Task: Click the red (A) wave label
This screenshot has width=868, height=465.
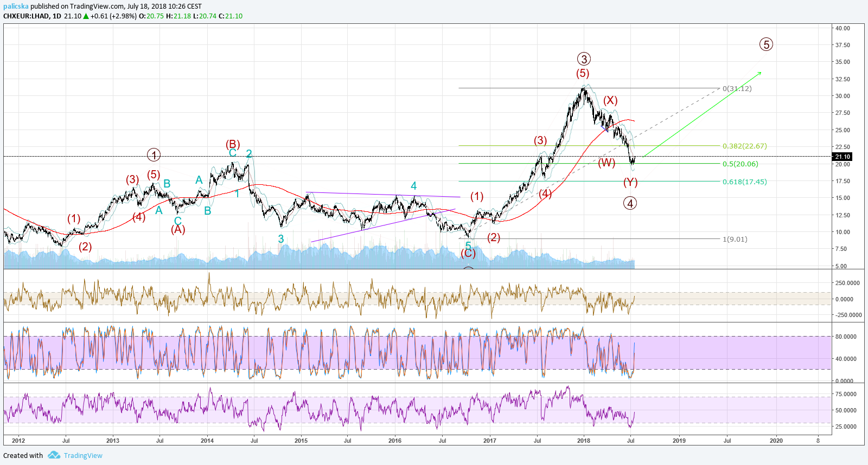Action: (x=178, y=229)
